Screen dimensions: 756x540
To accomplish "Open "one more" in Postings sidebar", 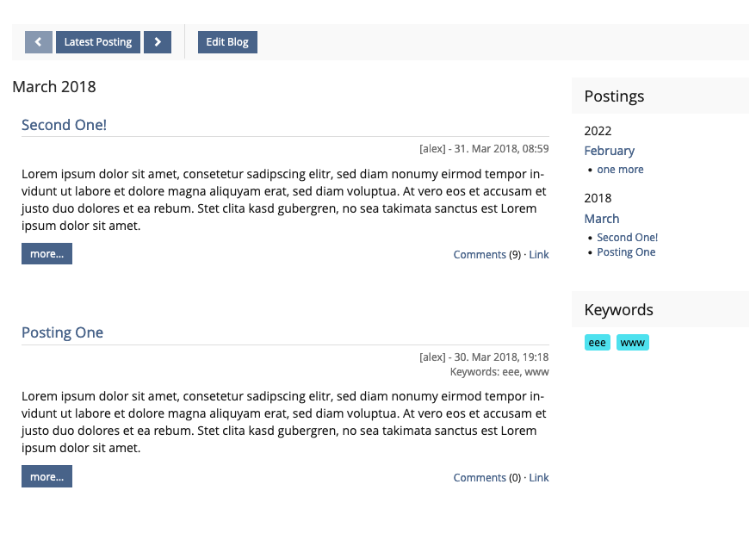I will 620,170.
